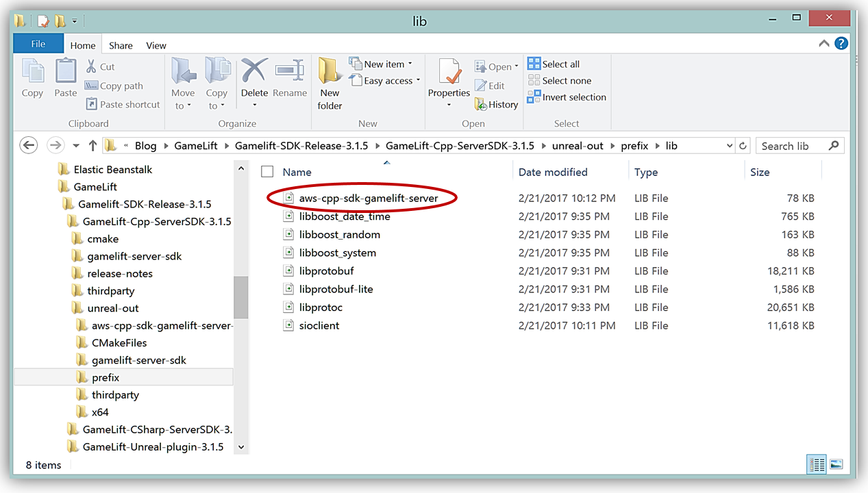Image resolution: width=868 pixels, height=493 pixels.
Task: Click in the Search lib box
Action: tap(791, 146)
